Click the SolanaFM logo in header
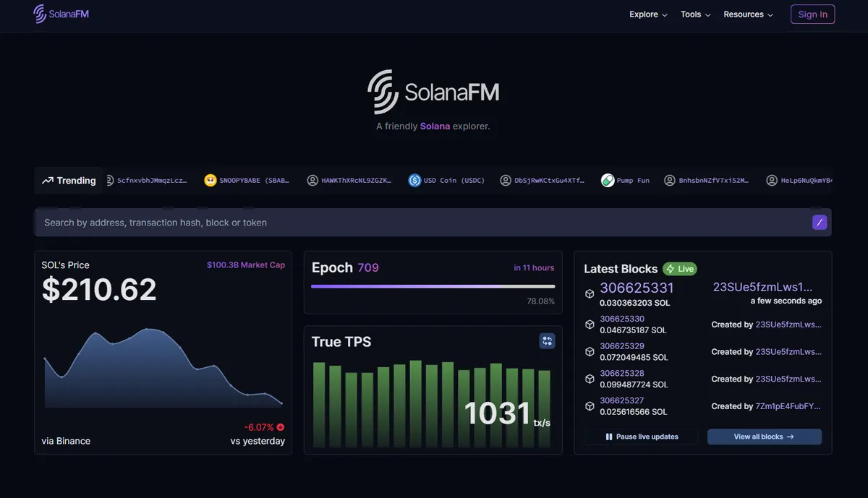Viewport: 868px width, 498px height. 61,14
